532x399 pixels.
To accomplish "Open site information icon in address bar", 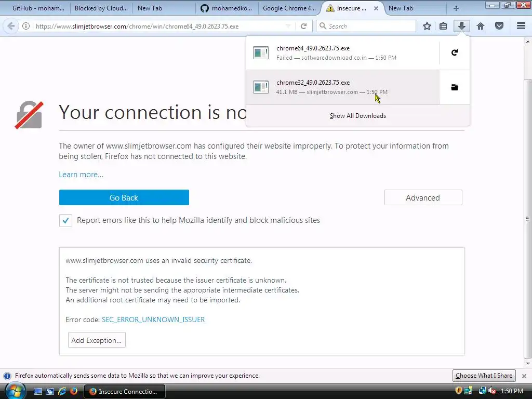I will tap(26, 26).
